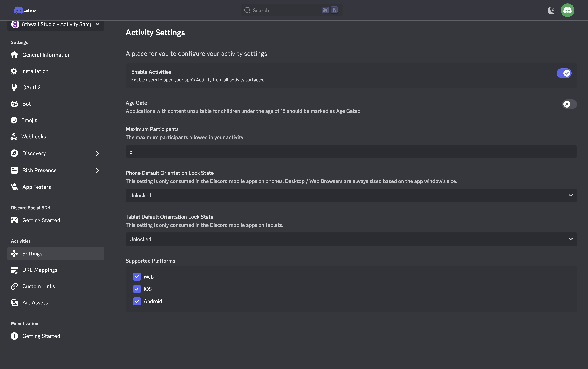Viewport: 588px width, 369px height.
Task: Uncheck the Web supported platform
Action: 137,277
